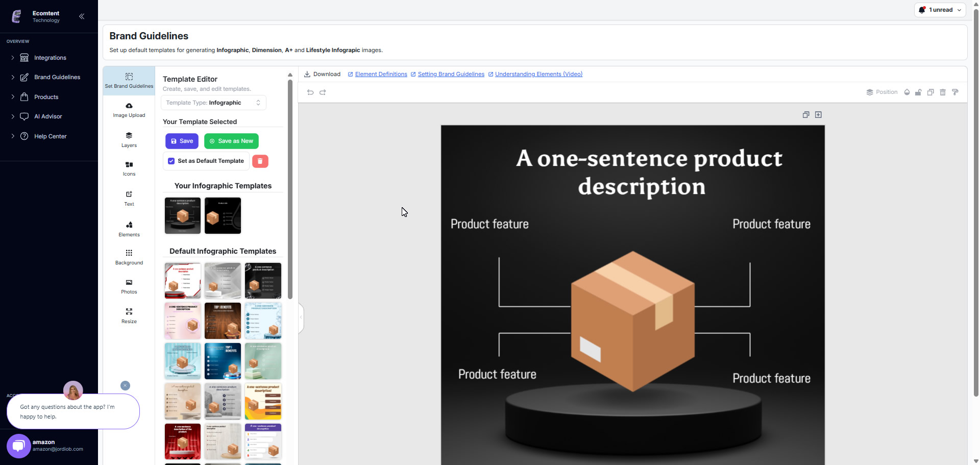The image size is (980, 465).
Task: Click the chat assistant avatar
Action: pos(73,390)
